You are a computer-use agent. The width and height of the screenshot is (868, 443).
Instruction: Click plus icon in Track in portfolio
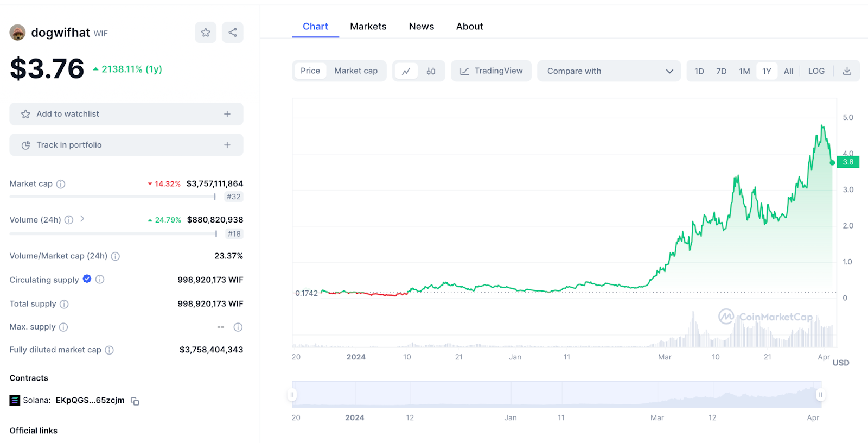click(x=227, y=145)
